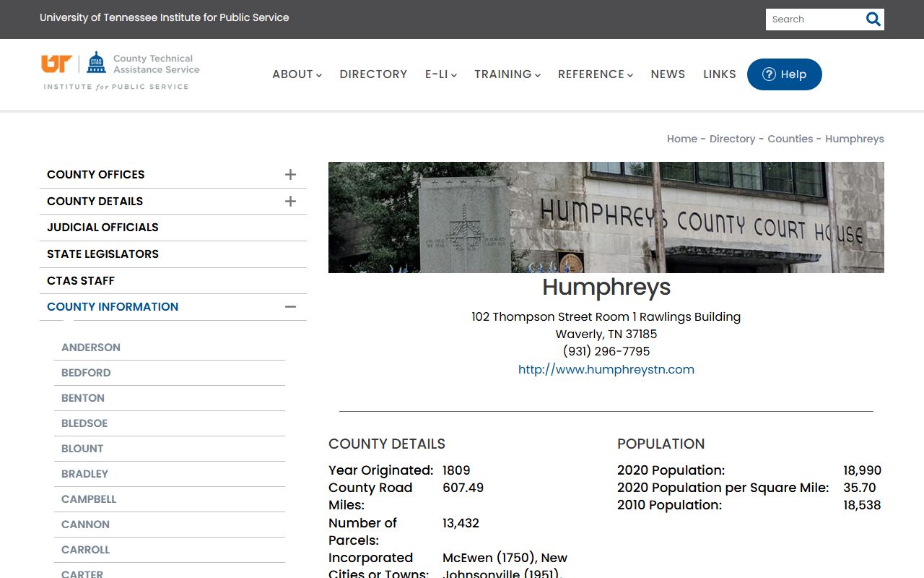This screenshot has height=578, width=924.
Task: Click the COUNTY INFORMATION sidebar heading
Action: pos(113,307)
